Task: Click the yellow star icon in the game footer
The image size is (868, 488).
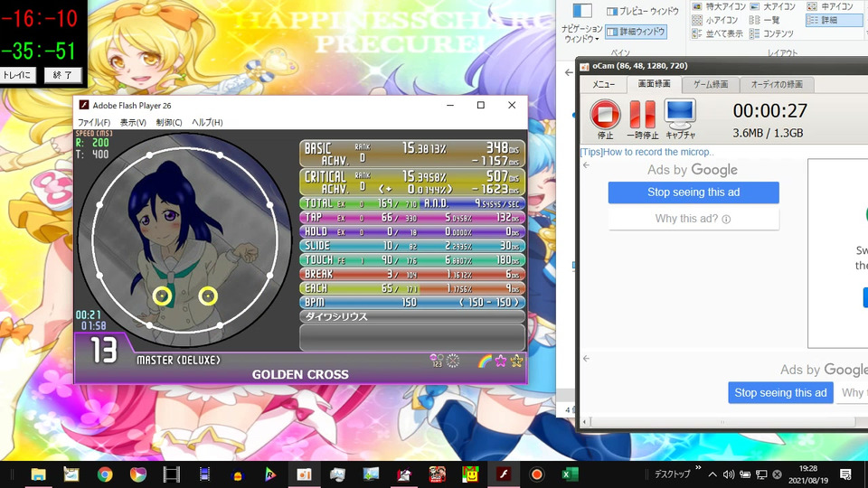Action: pos(516,361)
